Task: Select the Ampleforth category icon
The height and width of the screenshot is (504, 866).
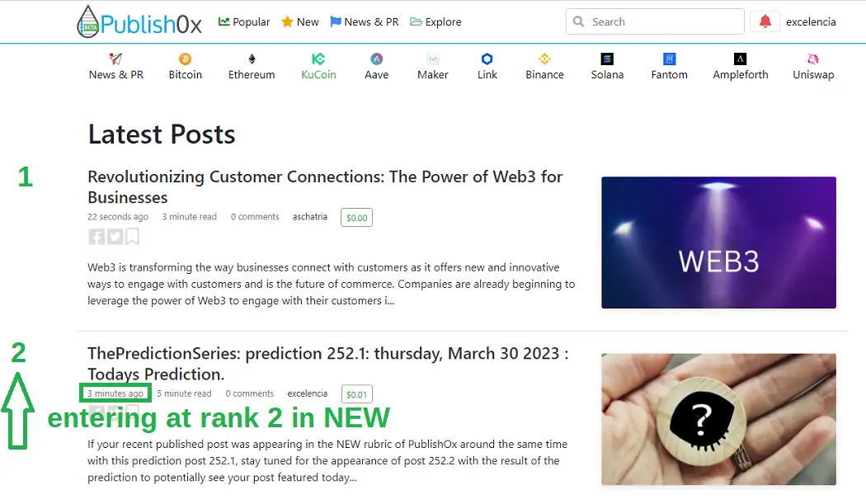Action: (x=740, y=59)
